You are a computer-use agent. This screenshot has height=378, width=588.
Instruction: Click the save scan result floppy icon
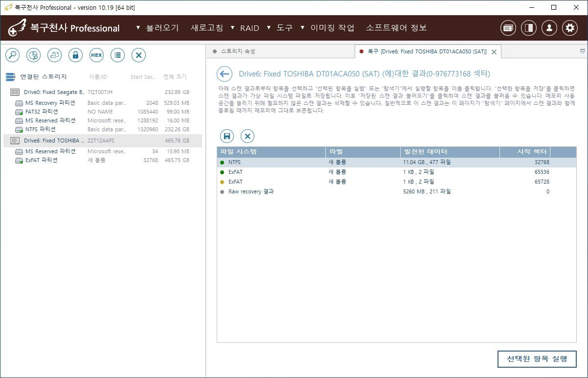point(227,136)
